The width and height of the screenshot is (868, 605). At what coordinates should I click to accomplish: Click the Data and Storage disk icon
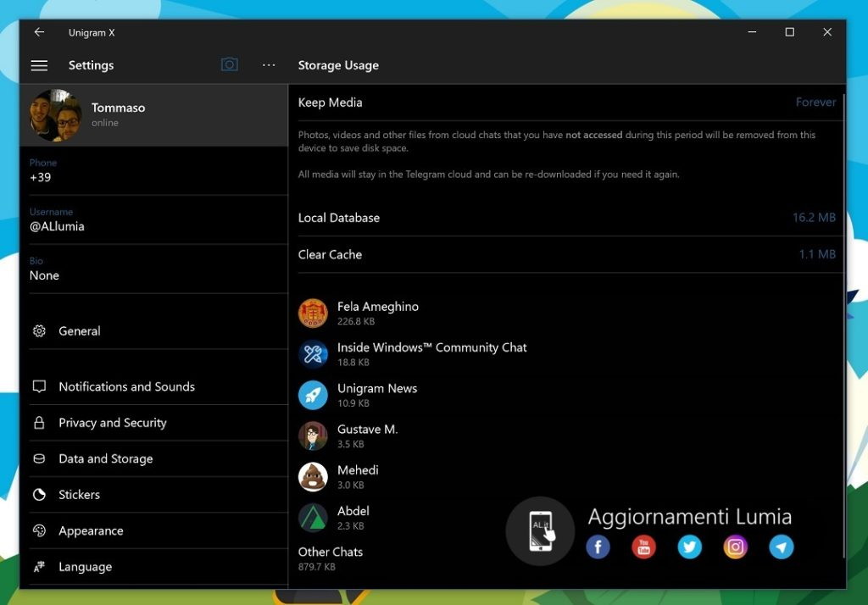[39, 458]
